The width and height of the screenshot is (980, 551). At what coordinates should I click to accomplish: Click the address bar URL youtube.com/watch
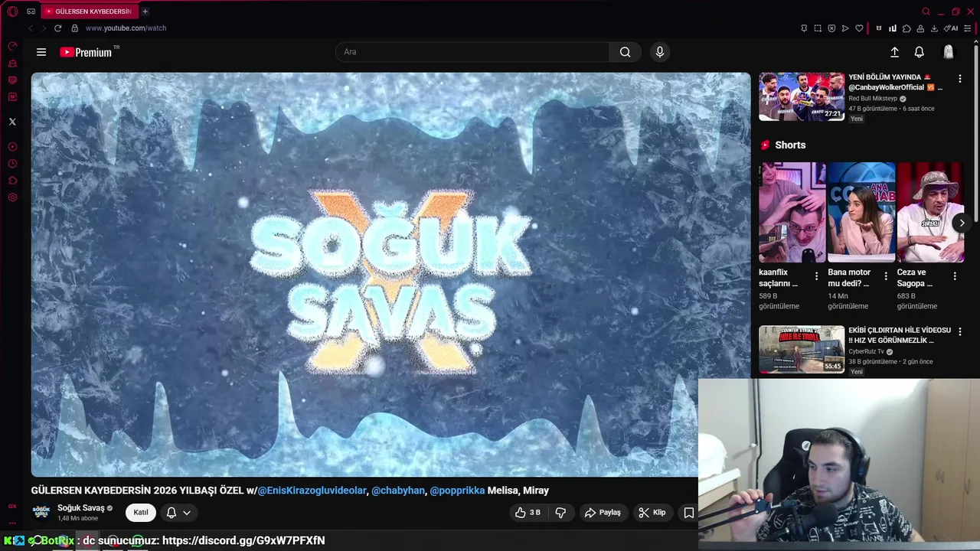click(x=126, y=28)
